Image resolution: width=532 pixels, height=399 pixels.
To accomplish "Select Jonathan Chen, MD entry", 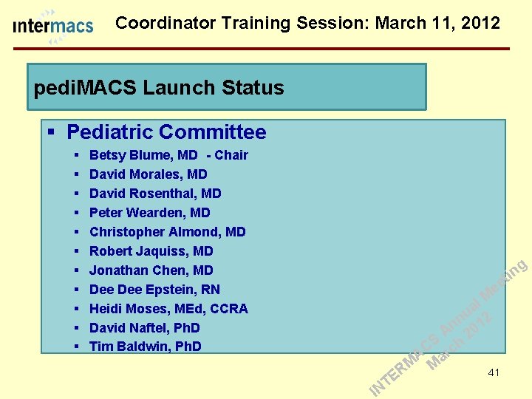I will tap(151, 270).
